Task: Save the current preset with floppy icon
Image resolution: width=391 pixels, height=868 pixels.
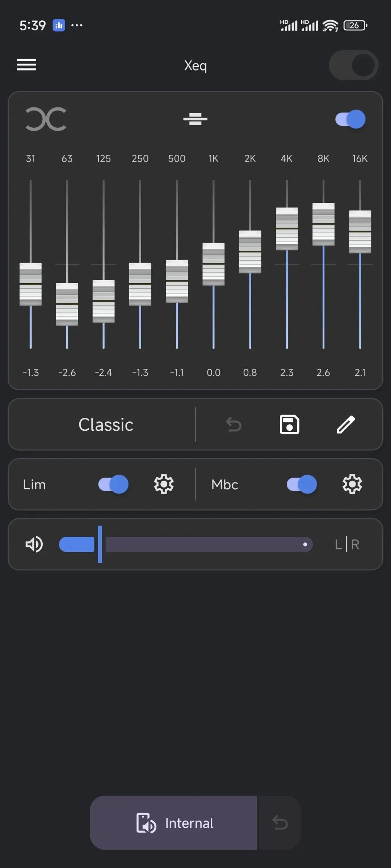Action: [x=289, y=424]
